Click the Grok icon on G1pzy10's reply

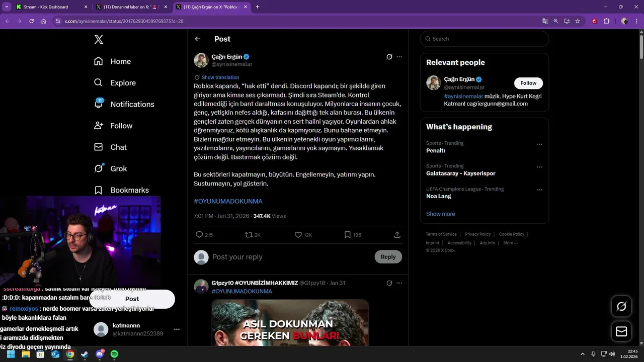coord(389,283)
